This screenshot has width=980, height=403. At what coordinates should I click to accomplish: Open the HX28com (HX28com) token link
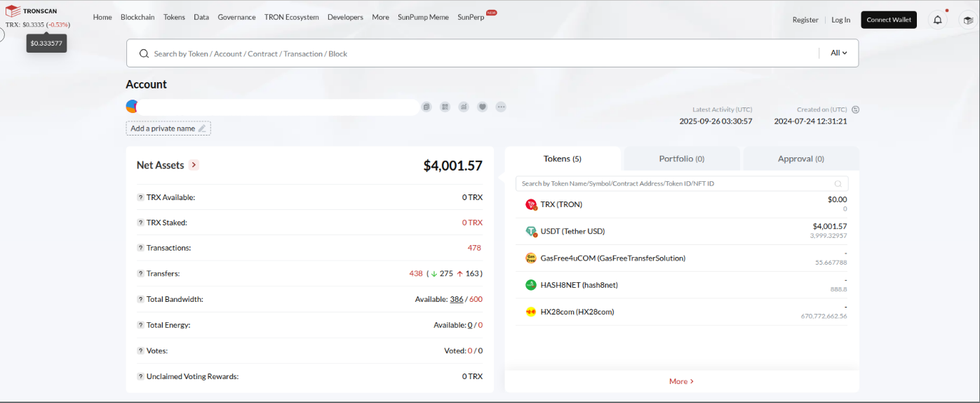tap(577, 312)
